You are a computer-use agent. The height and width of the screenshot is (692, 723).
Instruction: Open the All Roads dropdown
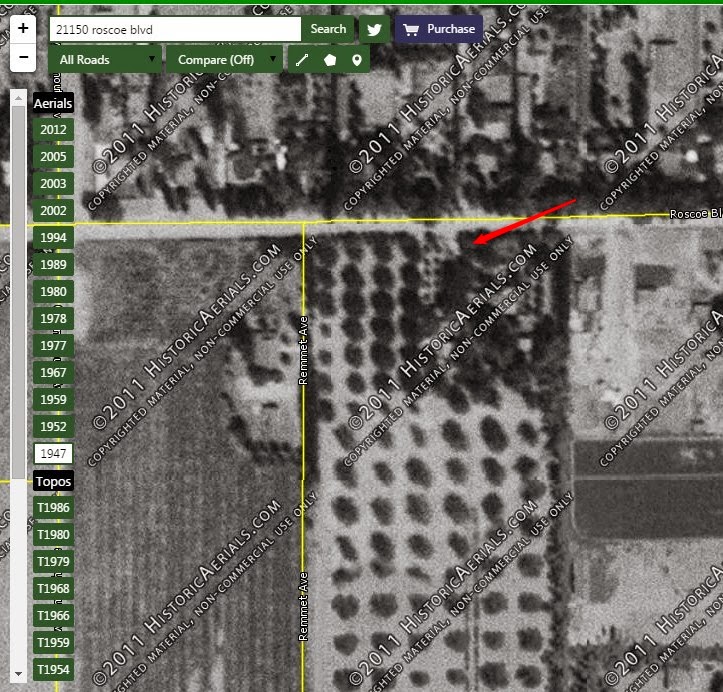pyautogui.click(x=105, y=59)
